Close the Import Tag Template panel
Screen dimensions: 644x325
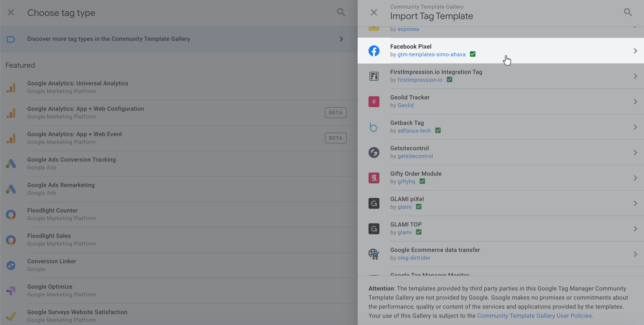tap(374, 12)
